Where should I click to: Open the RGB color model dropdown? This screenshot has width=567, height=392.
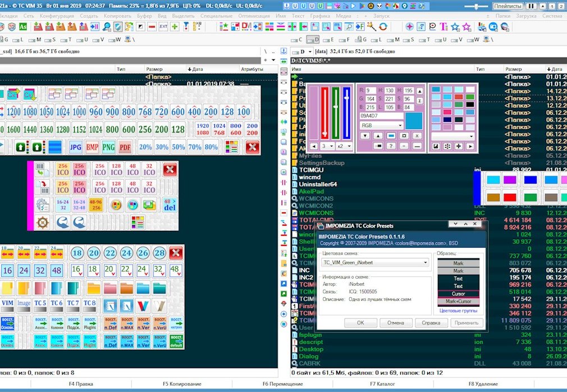click(x=381, y=125)
